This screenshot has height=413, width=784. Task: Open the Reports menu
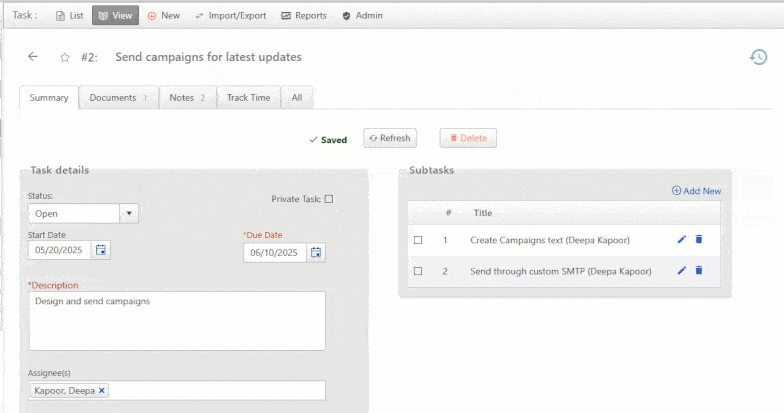pyautogui.click(x=304, y=16)
